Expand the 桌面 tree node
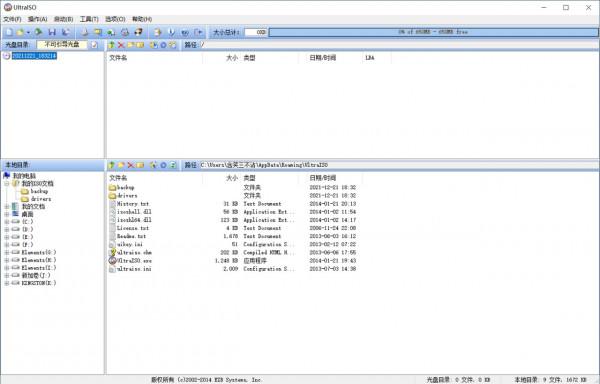This screenshot has height=384, width=600. pos(7,214)
